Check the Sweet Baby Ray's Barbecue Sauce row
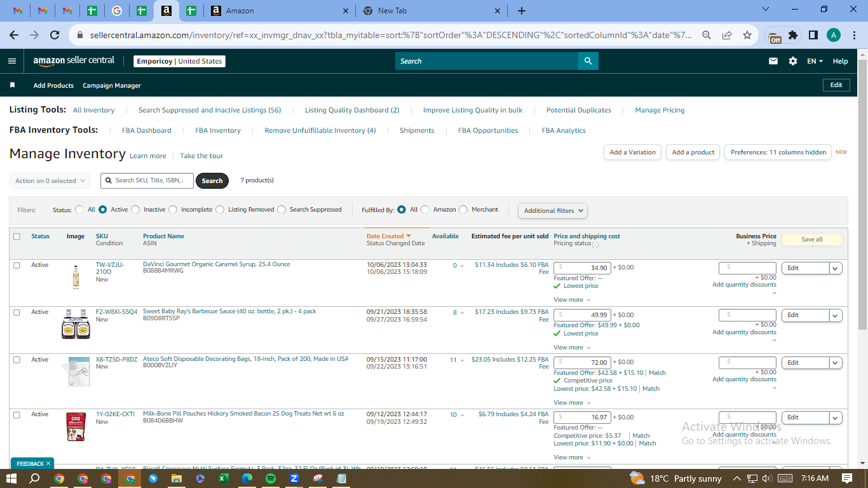The height and width of the screenshot is (488, 868). click(17, 312)
